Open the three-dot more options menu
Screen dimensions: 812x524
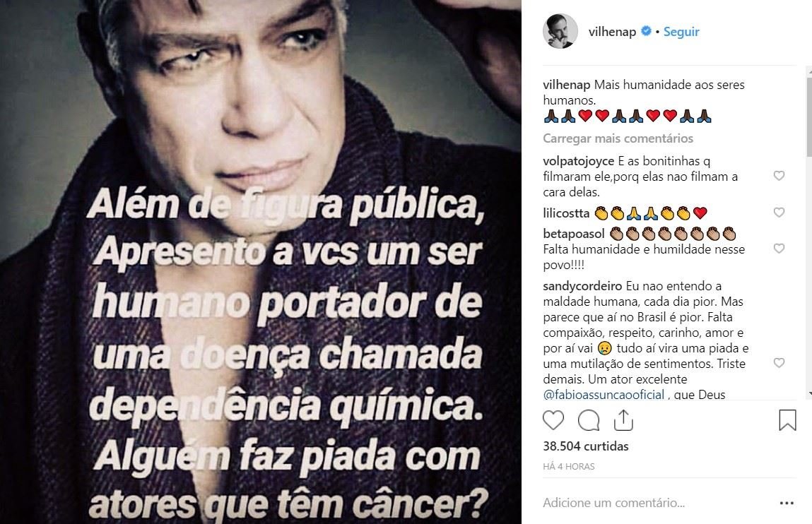(787, 503)
